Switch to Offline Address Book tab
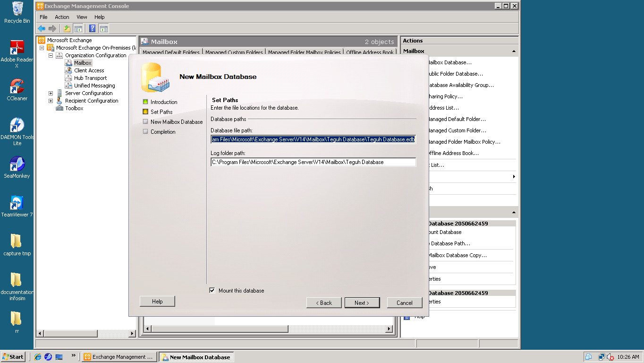 tap(370, 52)
